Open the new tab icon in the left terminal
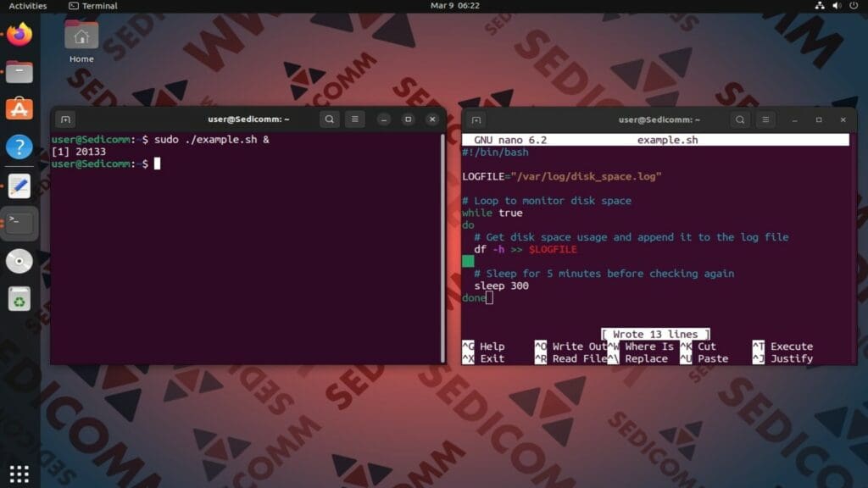This screenshot has height=488, width=868. [x=65, y=119]
